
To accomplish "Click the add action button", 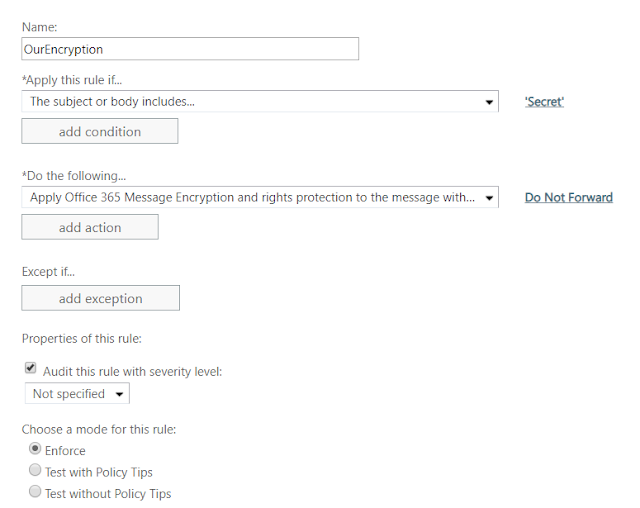I will click(x=90, y=227).
